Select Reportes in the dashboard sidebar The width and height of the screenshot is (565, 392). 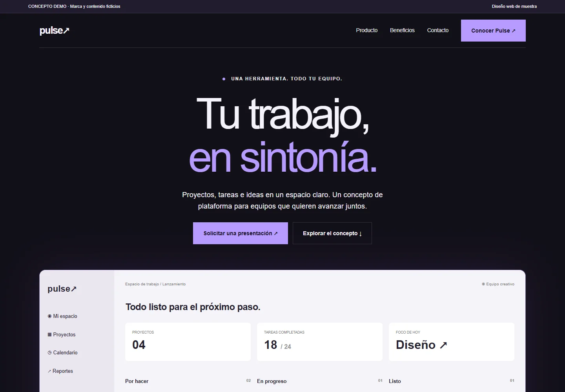click(x=60, y=371)
